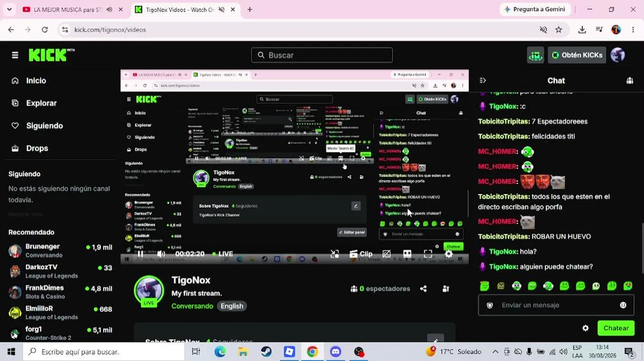The width and height of the screenshot is (644, 361).
Task: Send message with Chatear button
Action: coord(616,328)
